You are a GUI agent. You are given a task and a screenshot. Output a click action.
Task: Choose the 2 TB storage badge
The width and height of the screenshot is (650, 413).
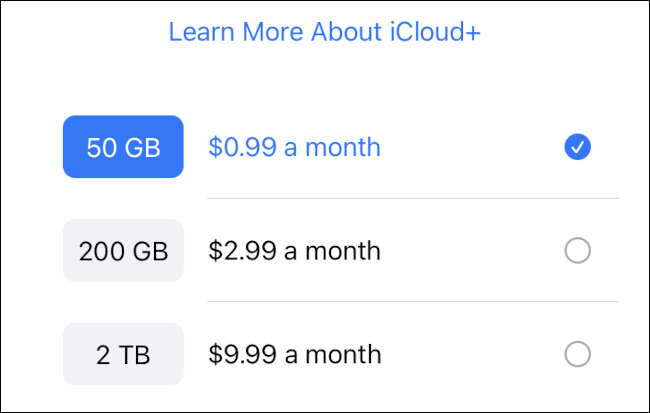[123, 354]
